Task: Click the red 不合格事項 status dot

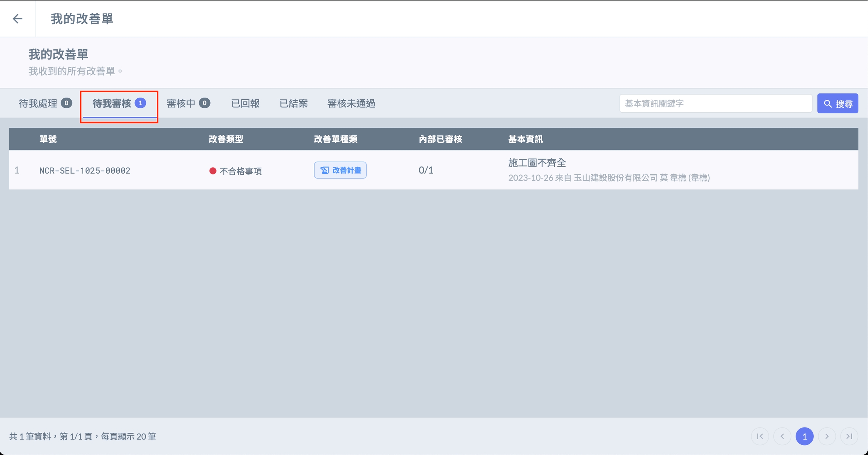Action: [x=213, y=171]
